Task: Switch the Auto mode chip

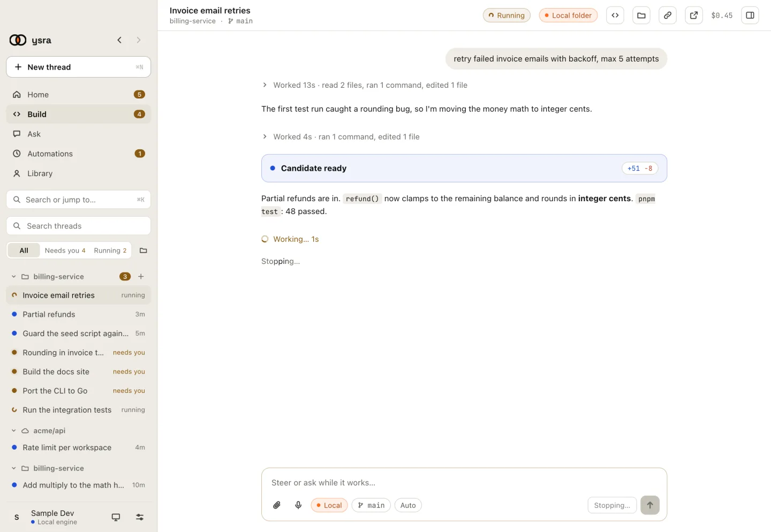Action: pyautogui.click(x=408, y=505)
